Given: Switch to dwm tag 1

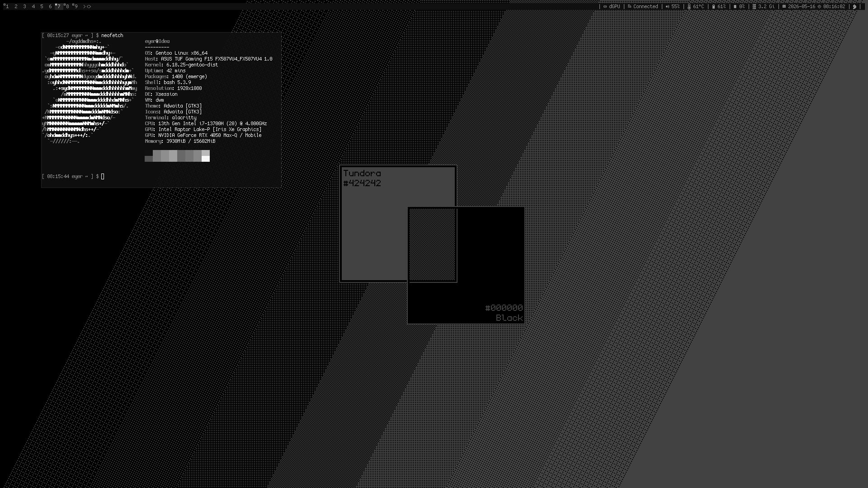Looking at the screenshot, I should [x=7, y=6].
